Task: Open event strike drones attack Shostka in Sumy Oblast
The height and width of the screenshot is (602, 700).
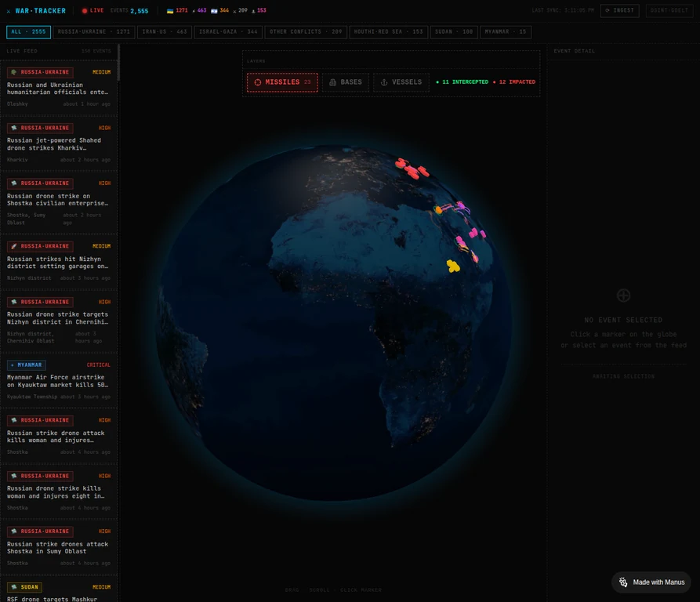Action: [x=59, y=547]
